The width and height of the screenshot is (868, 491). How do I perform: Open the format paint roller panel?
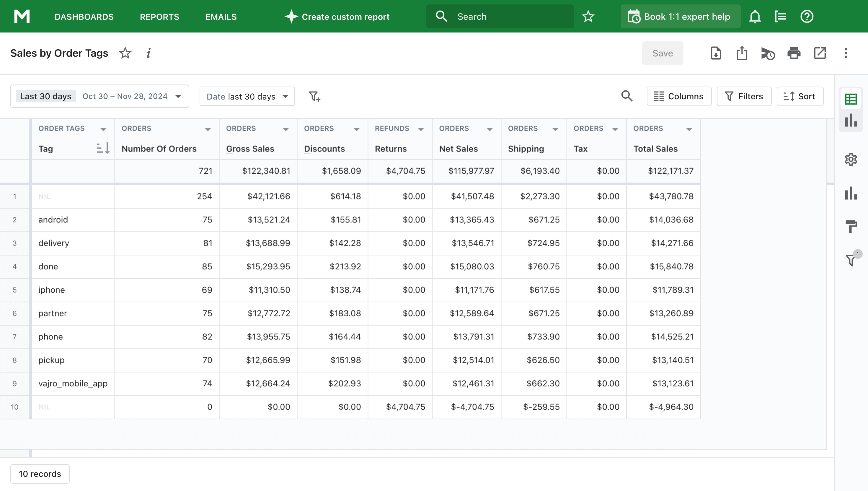coord(851,226)
